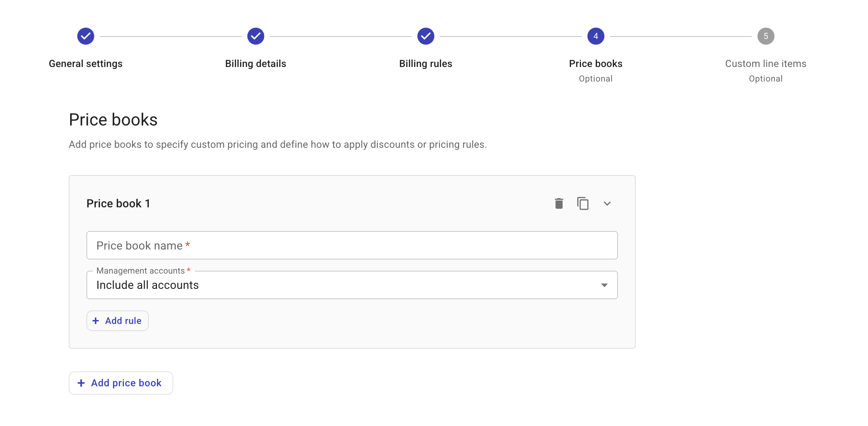
Task: Collapse Price book 1 with the chevron
Action: click(x=607, y=203)
